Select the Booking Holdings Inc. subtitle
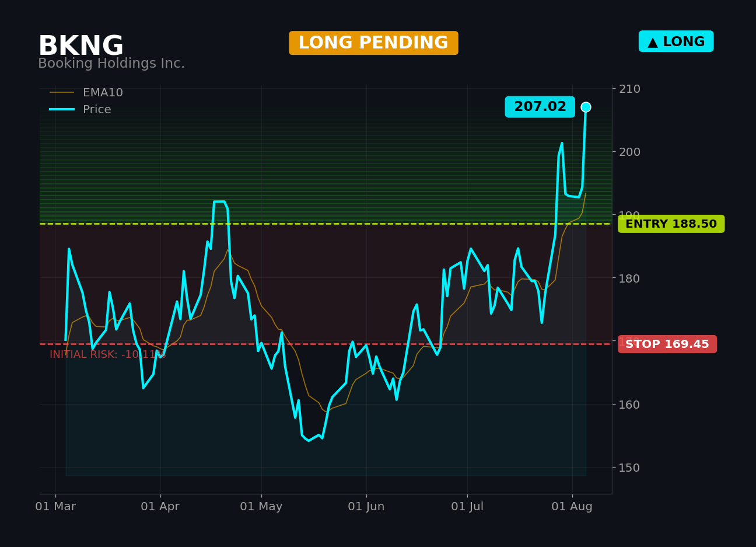Image resolution: width=756 pixels, height=547 pixels. point(111,64)
